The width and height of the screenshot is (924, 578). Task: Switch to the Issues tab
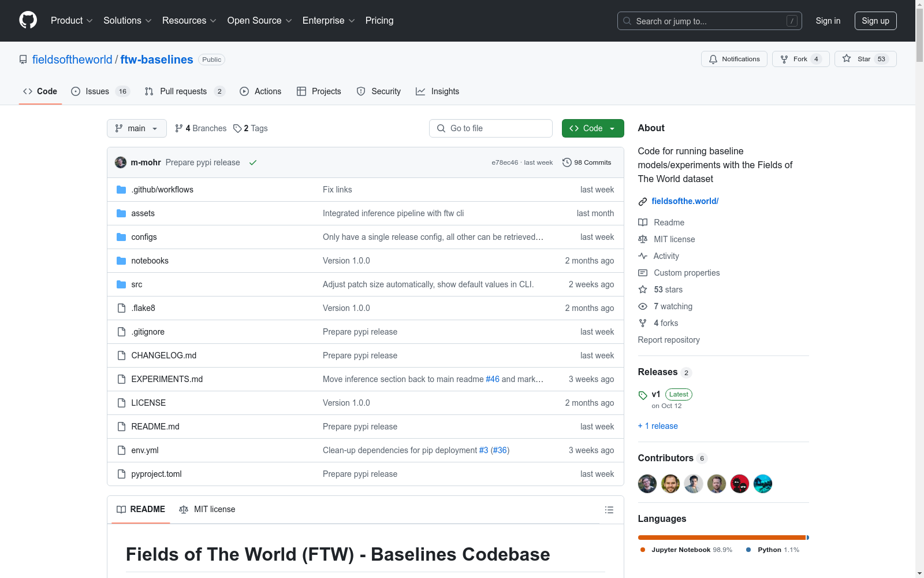pyautogui.click(x=100, y=91)
